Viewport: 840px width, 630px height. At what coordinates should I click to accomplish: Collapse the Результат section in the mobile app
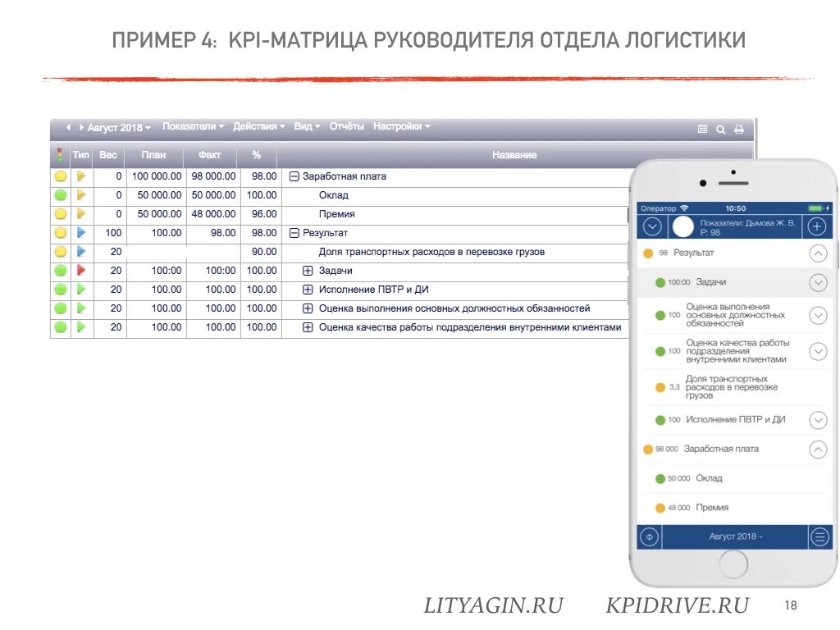pyautogui.click(x=819, y=253)
